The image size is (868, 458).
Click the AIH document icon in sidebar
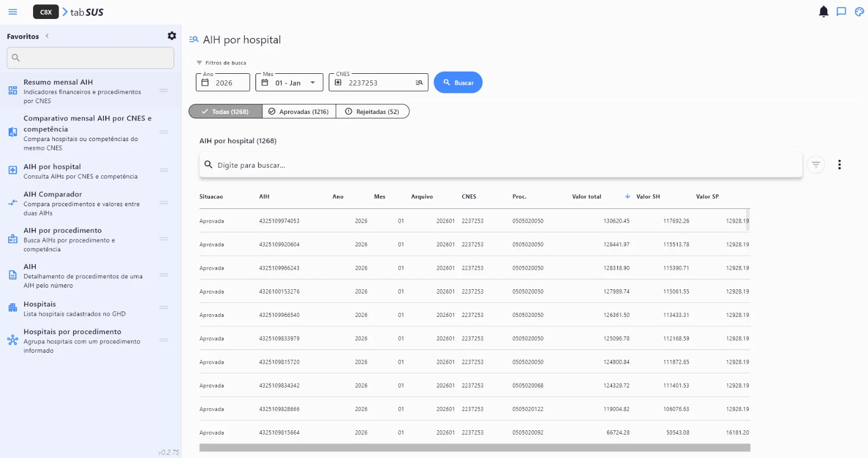[x=12, y=275]
